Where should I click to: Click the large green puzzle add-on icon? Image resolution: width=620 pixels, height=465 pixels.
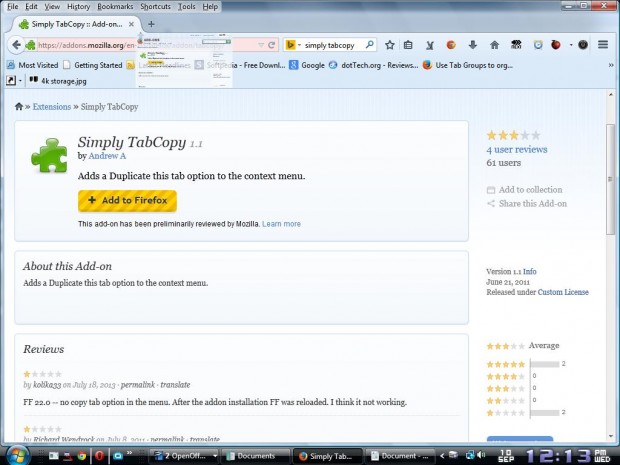pyautogui.click(x=49, y=155)
